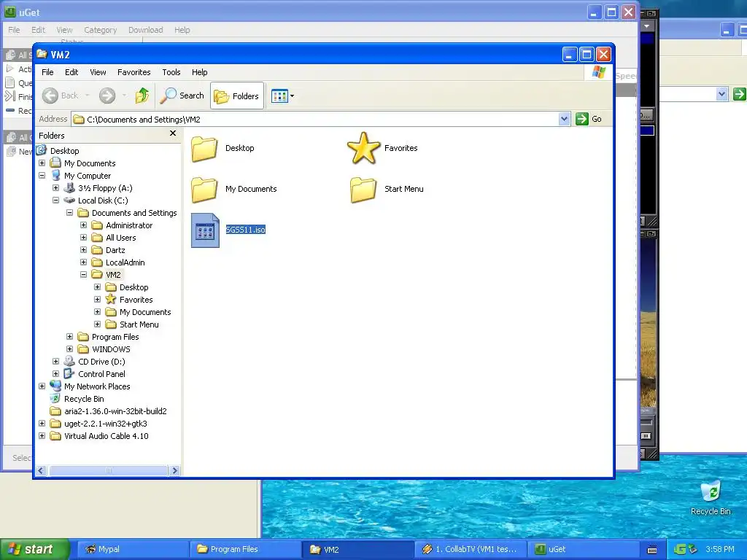Expand the 3½ Floppy (A:) node
Screen dimensions: 747x560
click(55, 188)
